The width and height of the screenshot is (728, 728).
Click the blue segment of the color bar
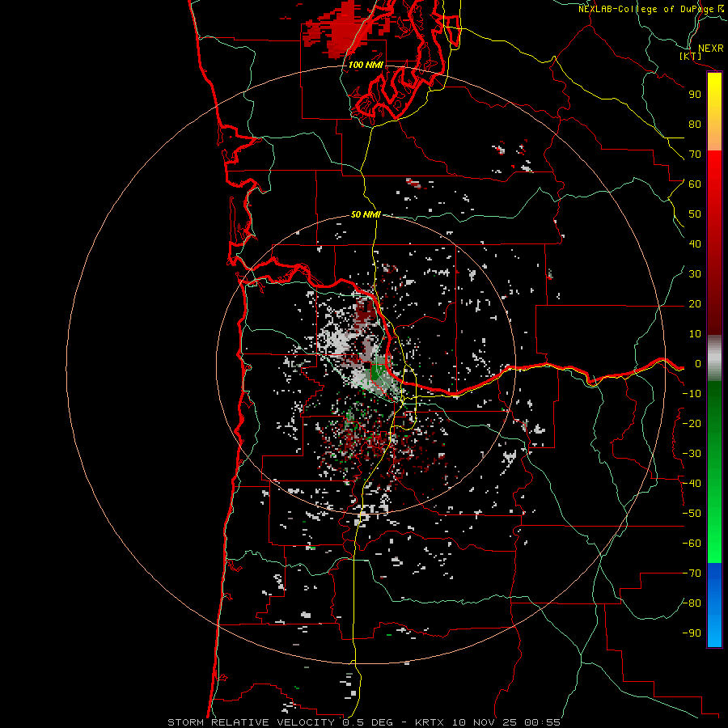714,605
